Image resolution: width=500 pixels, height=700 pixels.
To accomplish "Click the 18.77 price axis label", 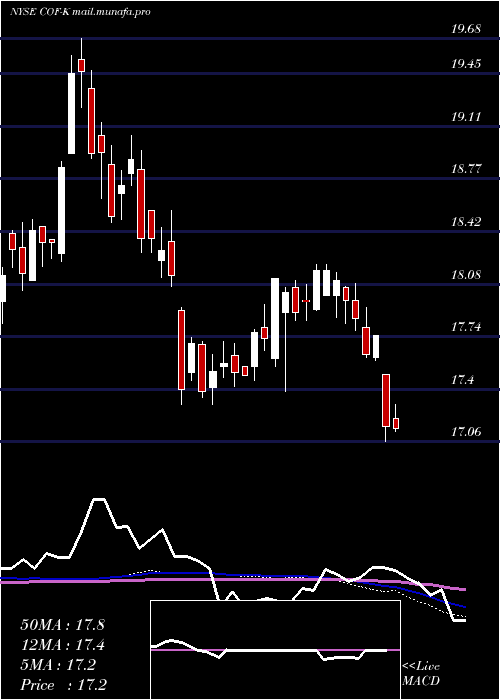I will (x=466, y=169).
